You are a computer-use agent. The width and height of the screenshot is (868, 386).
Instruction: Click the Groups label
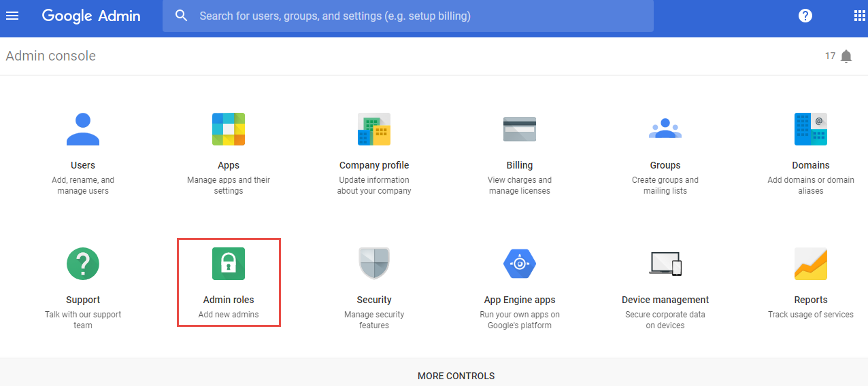(x=665, y=165)
